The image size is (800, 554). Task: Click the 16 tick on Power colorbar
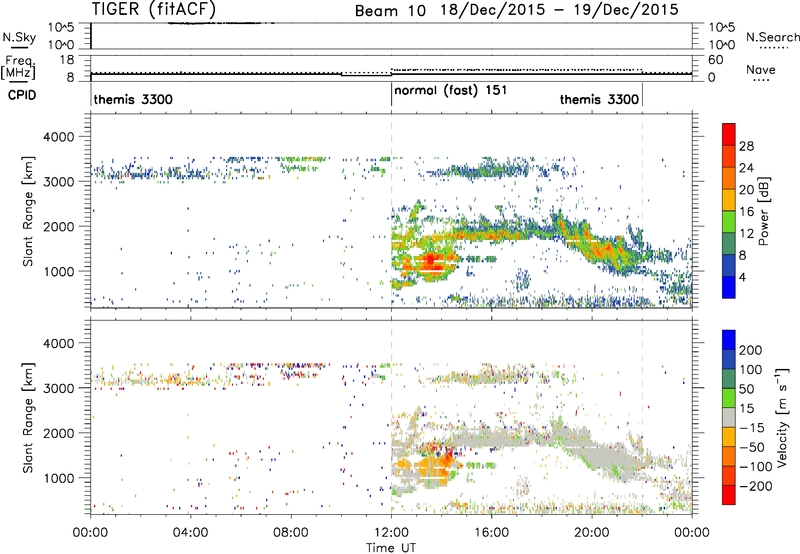746,212
